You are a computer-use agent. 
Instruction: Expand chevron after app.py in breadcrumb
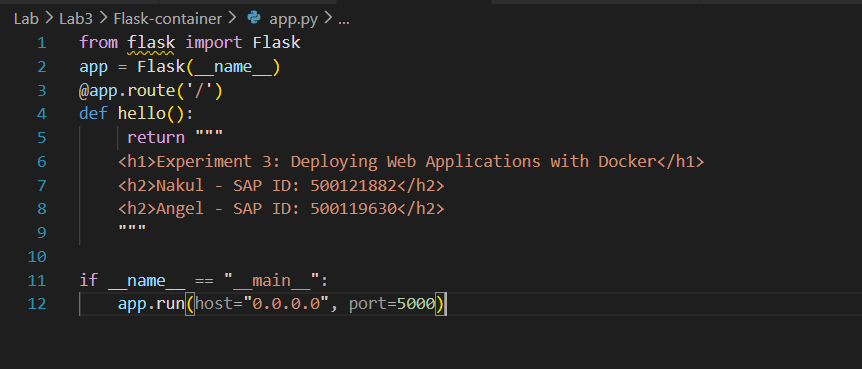(328, 19)
